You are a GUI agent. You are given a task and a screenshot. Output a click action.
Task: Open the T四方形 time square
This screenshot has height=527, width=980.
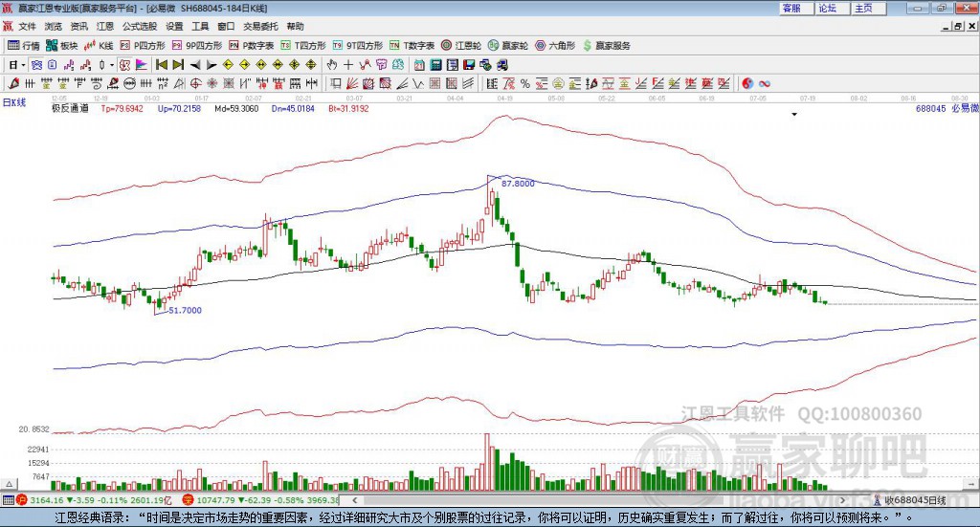click(x=303, y=46)
